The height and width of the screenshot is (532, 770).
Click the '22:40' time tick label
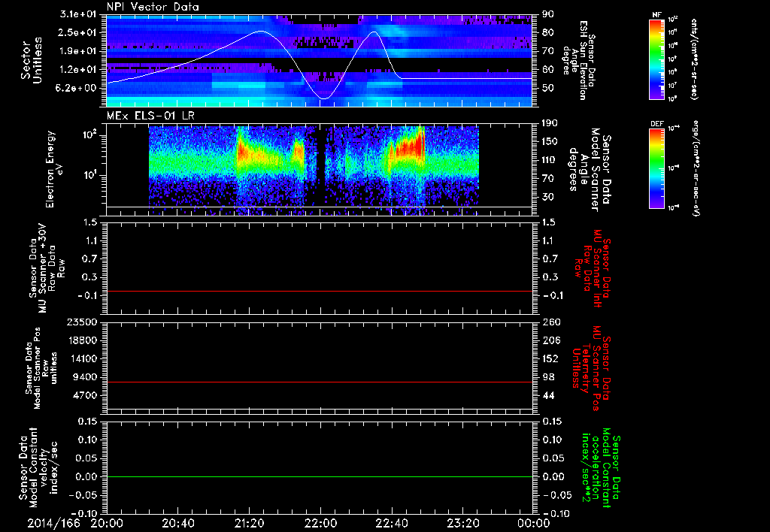point(391,523)
